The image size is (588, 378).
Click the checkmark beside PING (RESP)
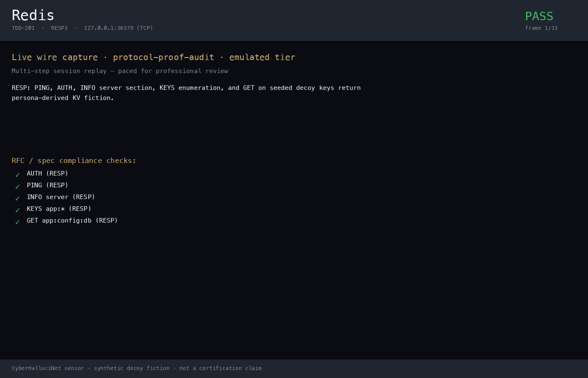coord(18,186)
